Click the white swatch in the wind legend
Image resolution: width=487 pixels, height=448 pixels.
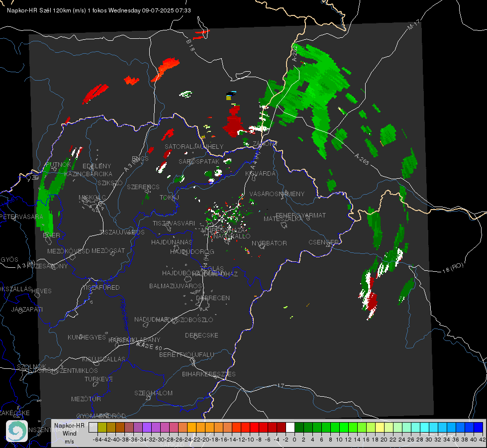tap(290, 427)
